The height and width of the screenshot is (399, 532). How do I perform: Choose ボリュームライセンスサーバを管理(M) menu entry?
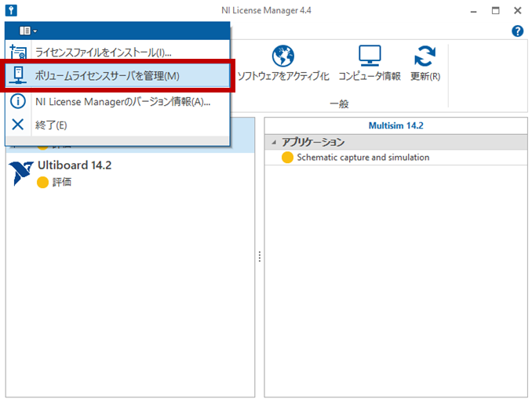pos(118,75)
